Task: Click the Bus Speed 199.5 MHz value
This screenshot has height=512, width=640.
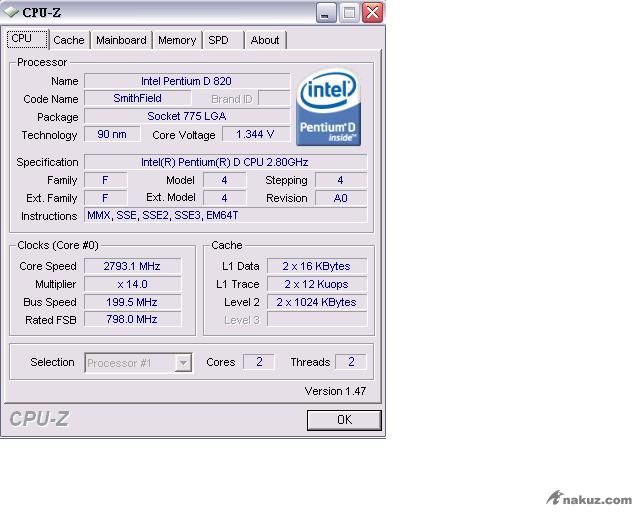Action: click(132, 302)
